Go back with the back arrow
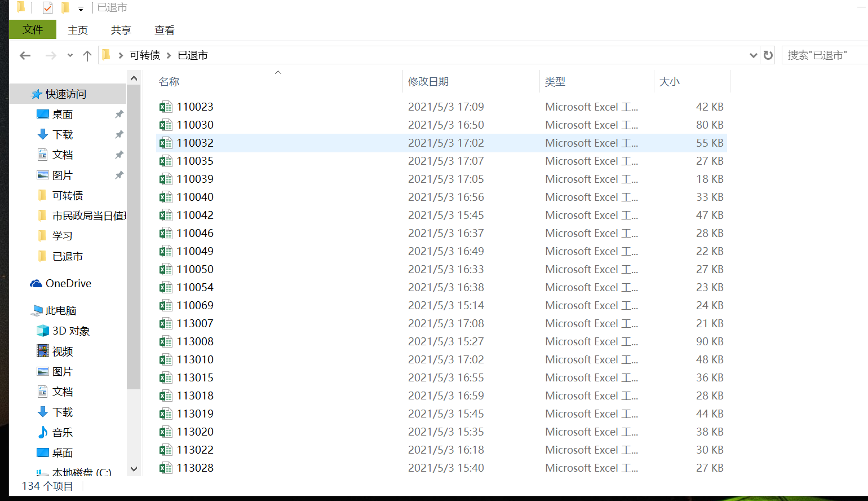The height and width of the screenshot is (501, 868). click(x=25, y=55)
